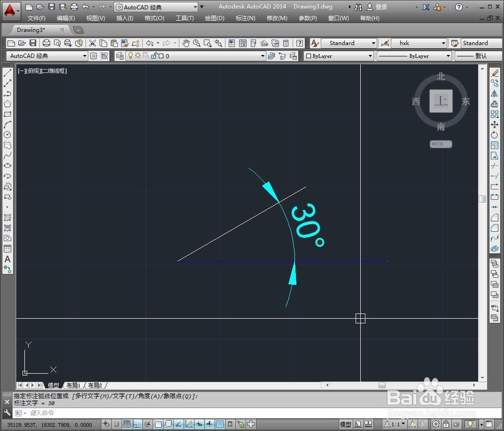Viewport: 504px width, 431px height.
Task: Click the Dimension Style icon
Action: coord(385,43)
